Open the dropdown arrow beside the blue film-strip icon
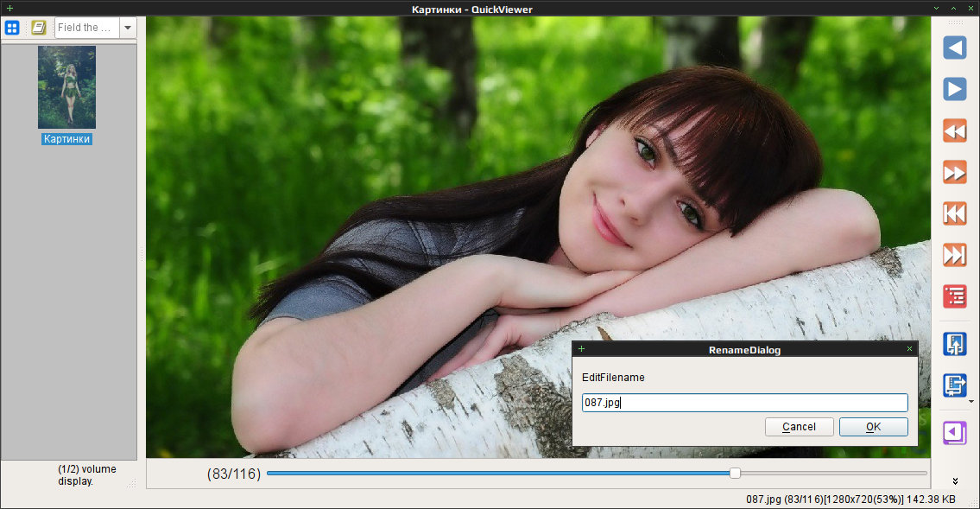980x509 pixels. tap(971, 401)
